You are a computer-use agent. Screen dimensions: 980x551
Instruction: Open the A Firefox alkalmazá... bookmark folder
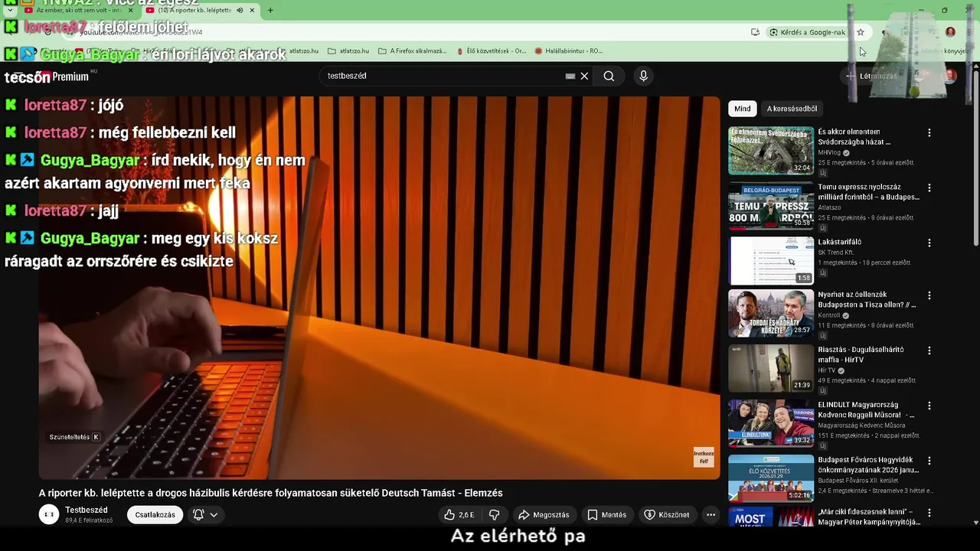413,51
